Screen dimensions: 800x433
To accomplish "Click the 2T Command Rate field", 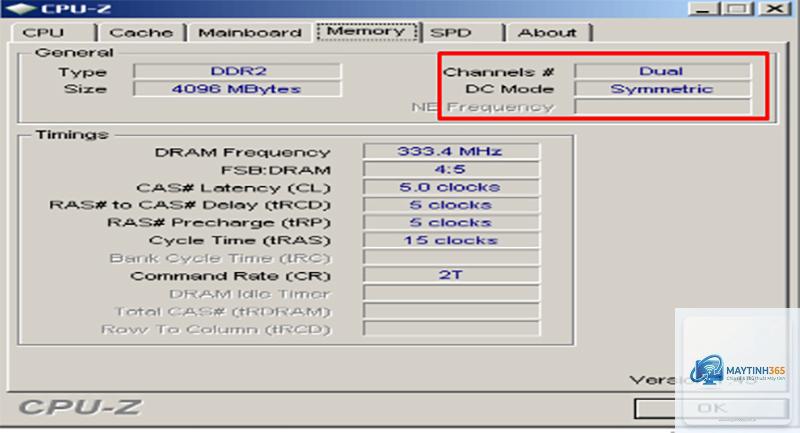I will (x=451, y=275).
